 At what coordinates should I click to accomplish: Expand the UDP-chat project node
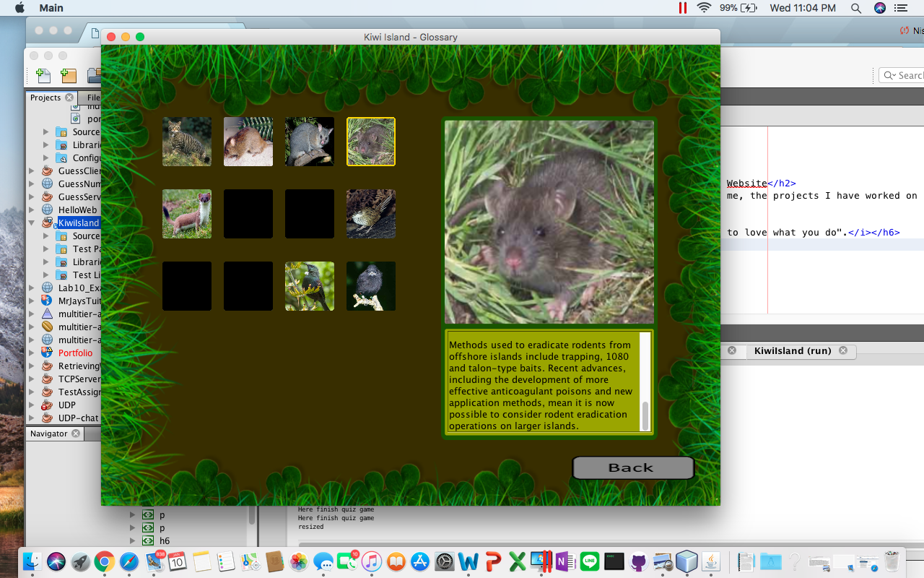[x=32, y=418]
